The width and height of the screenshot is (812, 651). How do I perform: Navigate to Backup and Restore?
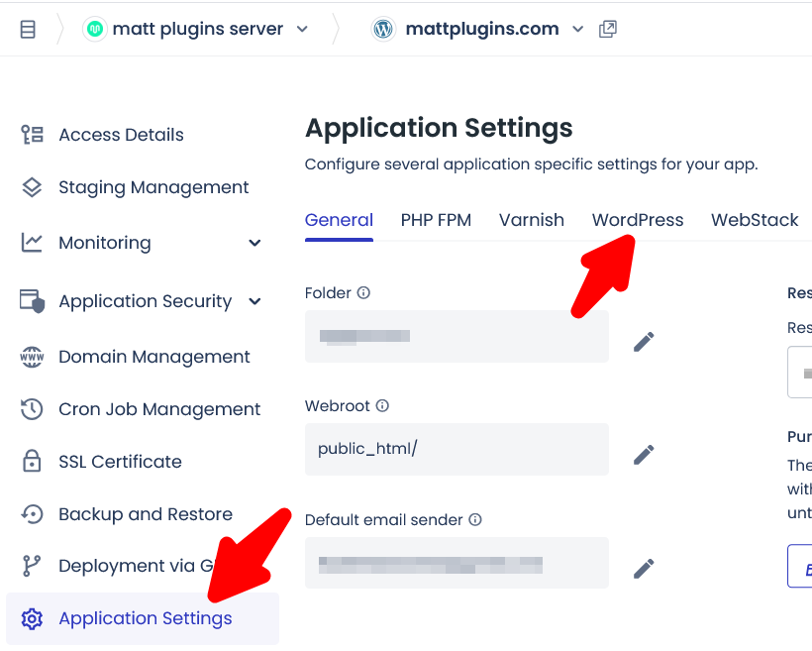point(145,514)
